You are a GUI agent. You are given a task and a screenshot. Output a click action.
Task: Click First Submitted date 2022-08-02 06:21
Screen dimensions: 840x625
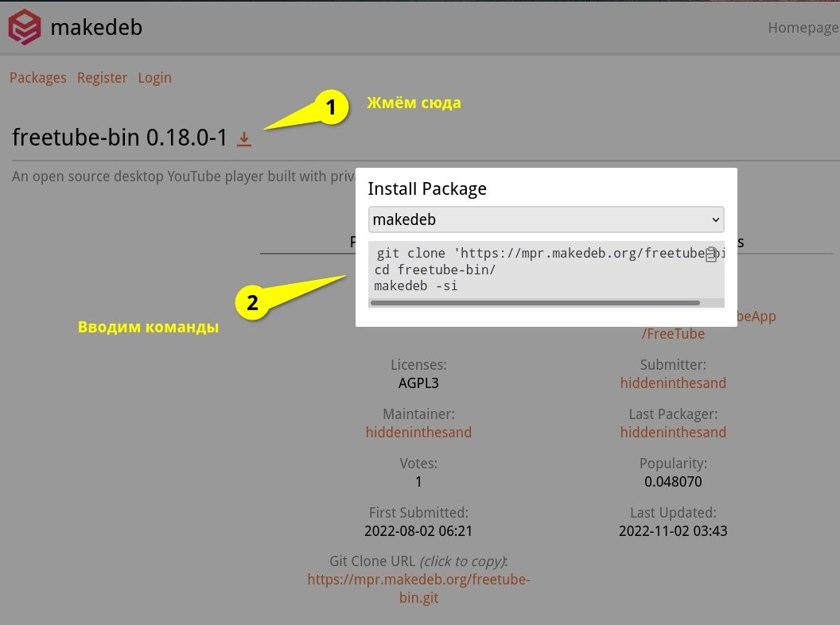click(x=419, y=530)
